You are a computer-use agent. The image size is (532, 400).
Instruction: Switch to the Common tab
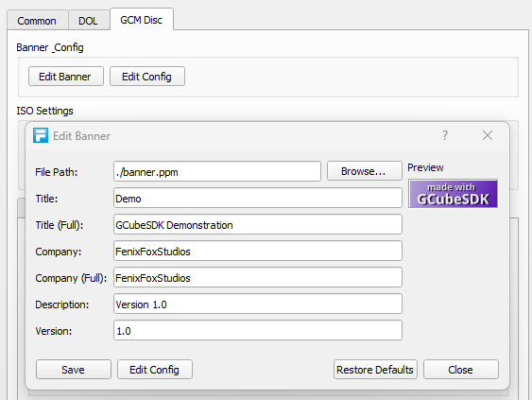tap(37, 21)
